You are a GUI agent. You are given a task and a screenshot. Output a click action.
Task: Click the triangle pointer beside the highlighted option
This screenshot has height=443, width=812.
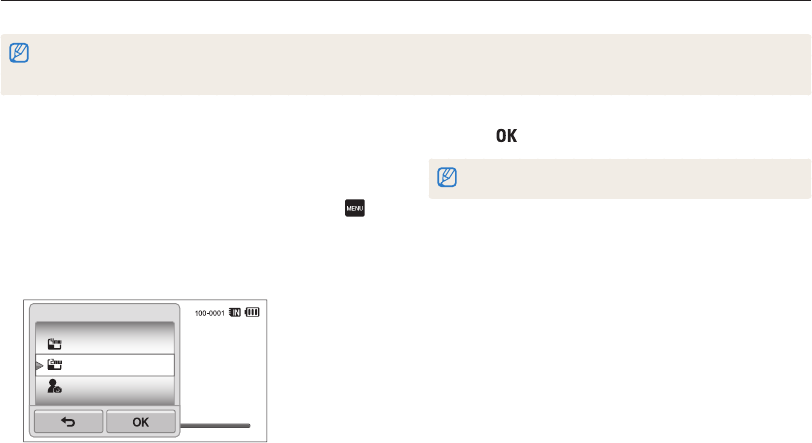pyautogui.click(x=39, y=366)
